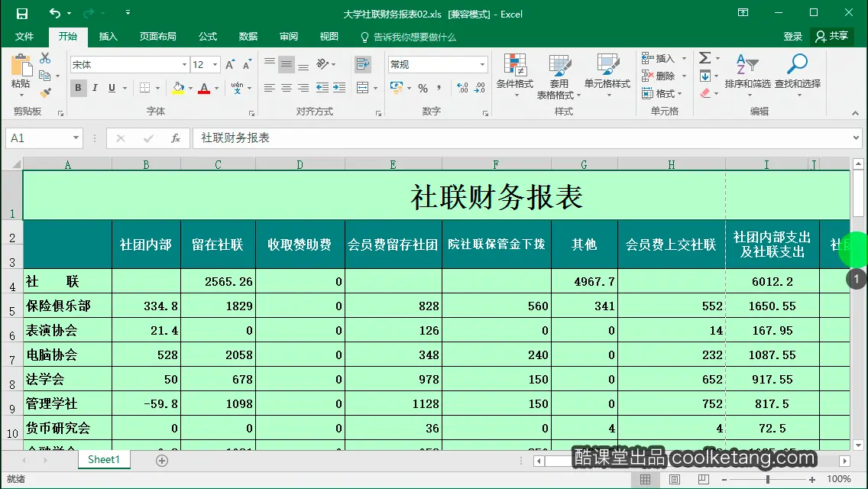Open the 文件 menu
The width and height of the screenshot is (868, 489).
pos(24,37)
